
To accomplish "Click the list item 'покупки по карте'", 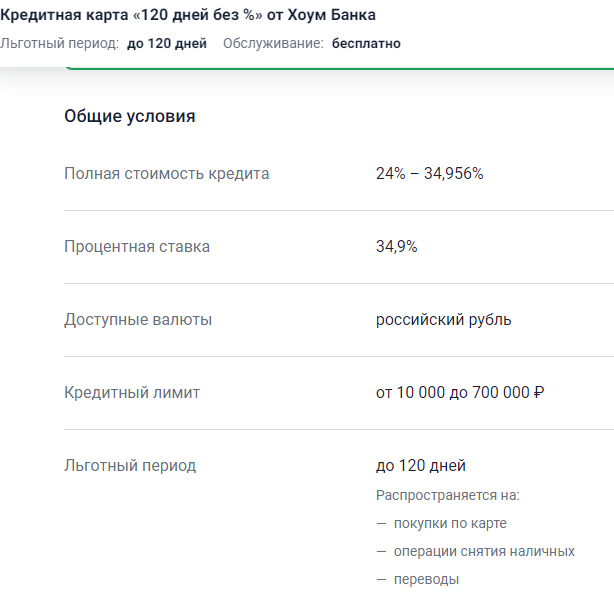I will pyautogui.click(x=450, y=523).
